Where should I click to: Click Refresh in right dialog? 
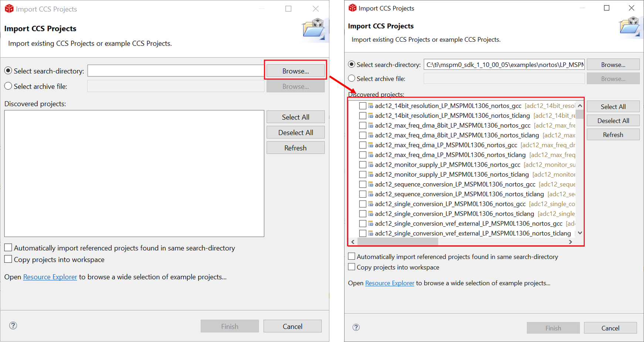click(613, 135)
